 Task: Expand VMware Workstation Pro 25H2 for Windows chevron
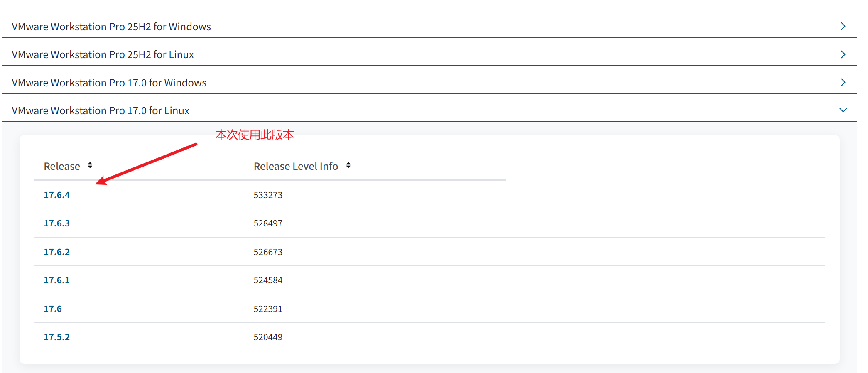tap(843, 26)
